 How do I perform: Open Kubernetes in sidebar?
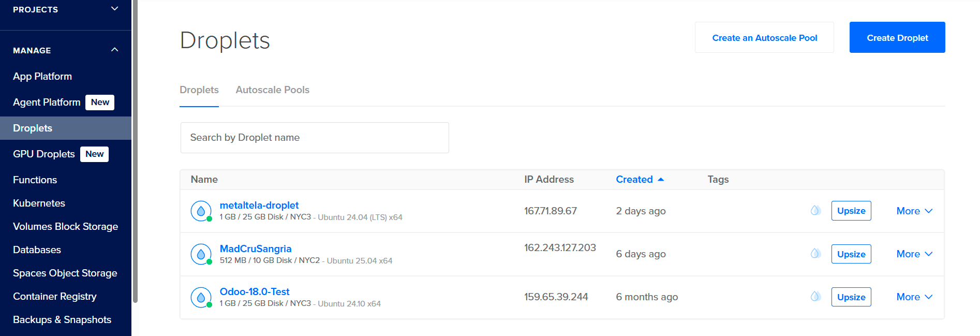[39, 203]
